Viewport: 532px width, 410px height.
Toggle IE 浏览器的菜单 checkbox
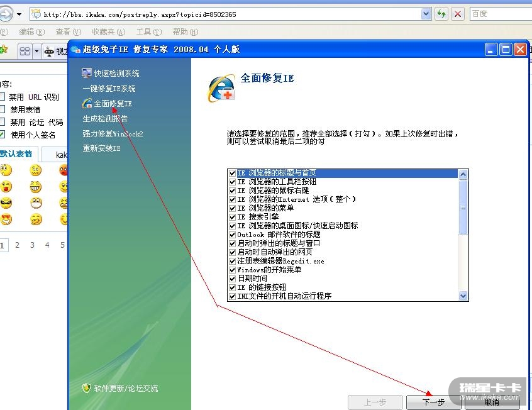pos(233,208)
